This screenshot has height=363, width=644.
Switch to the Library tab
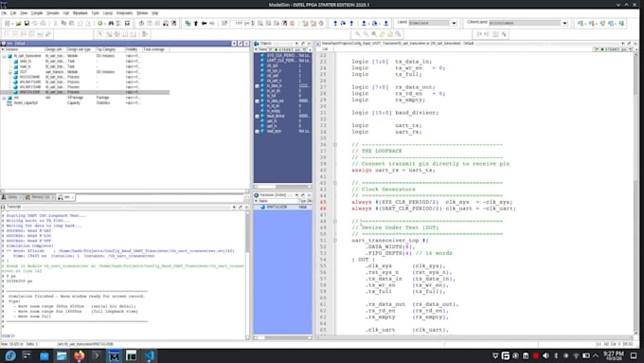[11, 197]
